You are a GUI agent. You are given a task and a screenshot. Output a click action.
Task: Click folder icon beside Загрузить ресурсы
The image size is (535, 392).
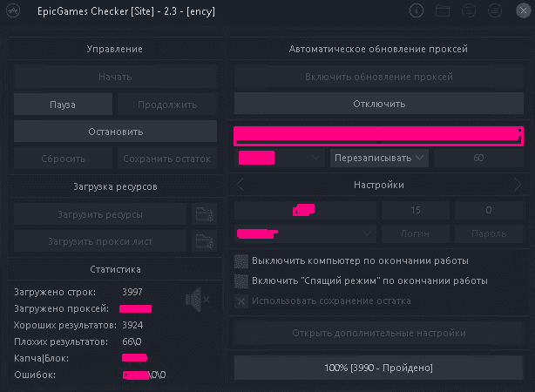(205, 214)
